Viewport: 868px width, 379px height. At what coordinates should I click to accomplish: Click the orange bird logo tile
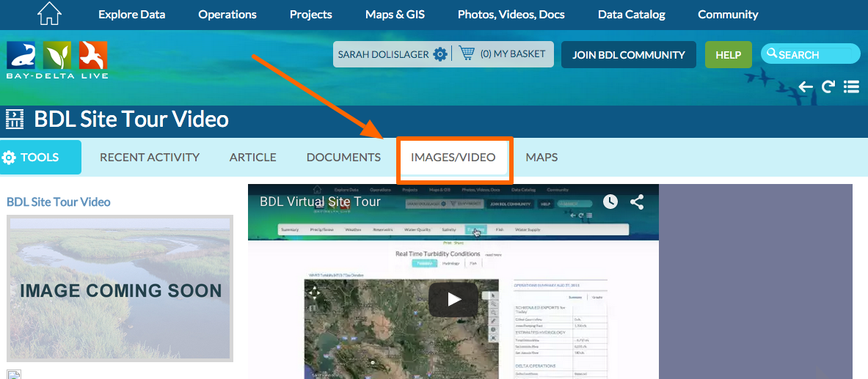tap(93, 55)
